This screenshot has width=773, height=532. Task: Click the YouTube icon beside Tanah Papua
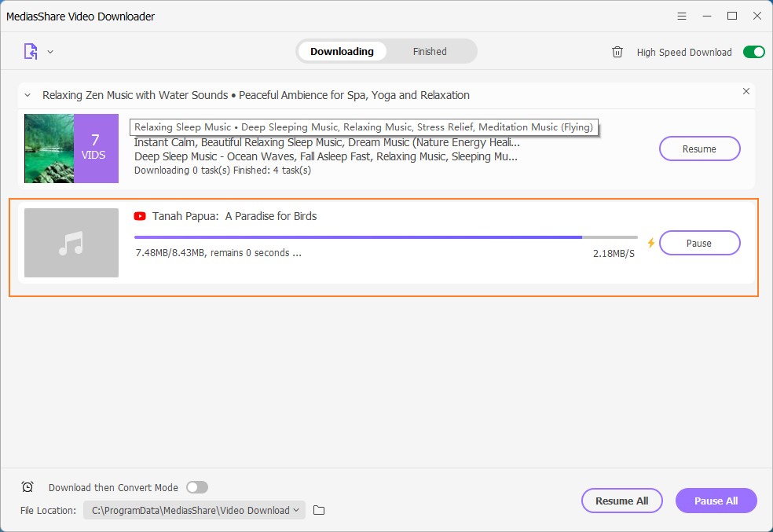(140, 216)
